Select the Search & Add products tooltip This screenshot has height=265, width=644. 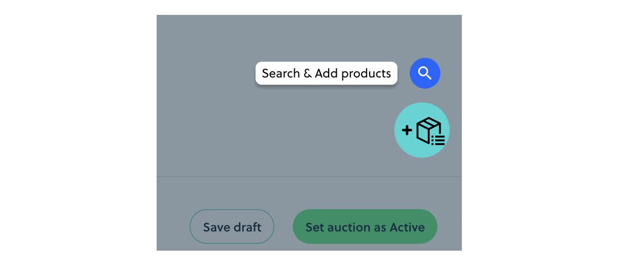pyautogui.click(x=327, y=73)
